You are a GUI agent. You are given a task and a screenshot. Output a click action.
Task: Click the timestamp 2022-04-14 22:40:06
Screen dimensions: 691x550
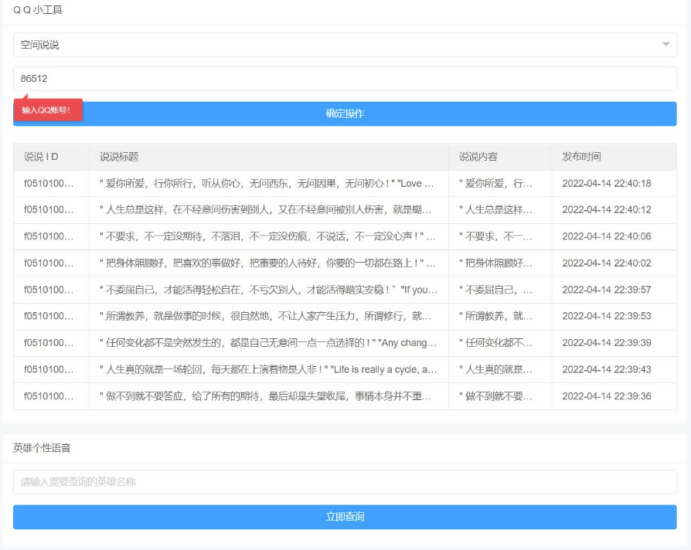point(606,237)
